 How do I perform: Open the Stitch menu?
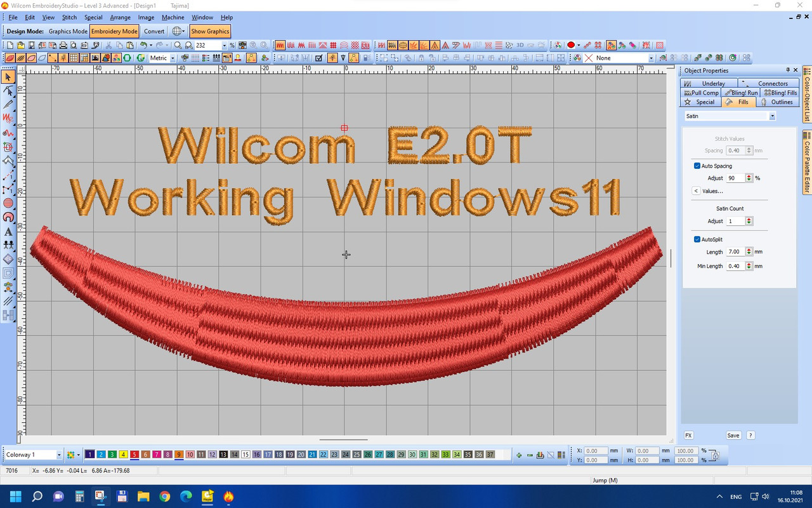69,17
